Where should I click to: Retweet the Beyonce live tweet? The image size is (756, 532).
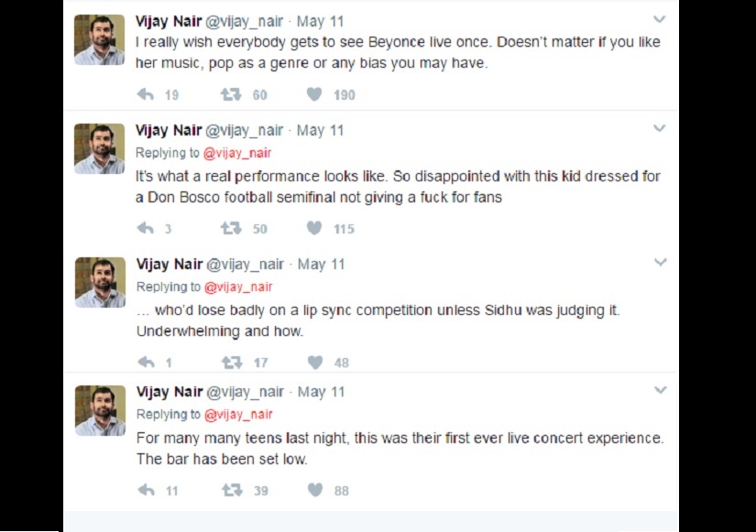coord(232,94)
